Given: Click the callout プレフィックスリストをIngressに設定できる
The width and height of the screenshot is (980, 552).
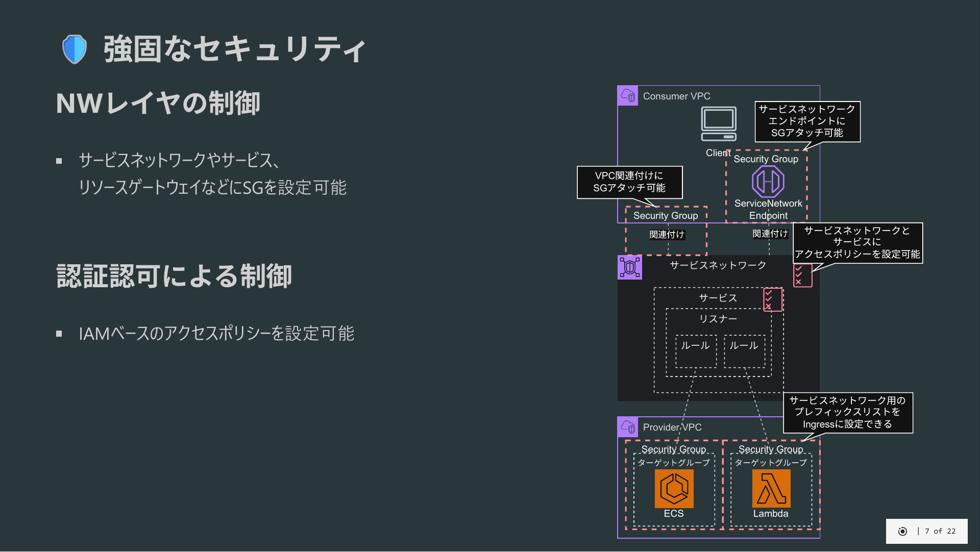Looking at the screenshot, I should click(x=848, y=413).
